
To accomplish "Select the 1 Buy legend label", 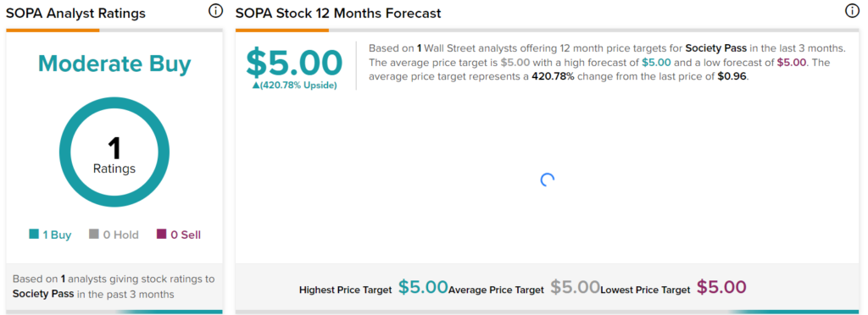I will (57, 235).
